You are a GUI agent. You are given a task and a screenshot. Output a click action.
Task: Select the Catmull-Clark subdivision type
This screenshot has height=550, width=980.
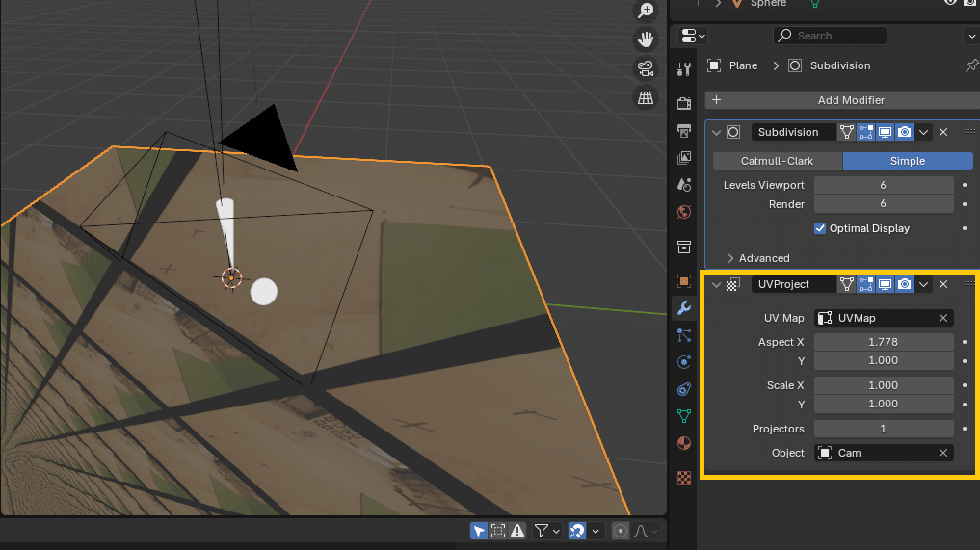(x=778, y=161)
